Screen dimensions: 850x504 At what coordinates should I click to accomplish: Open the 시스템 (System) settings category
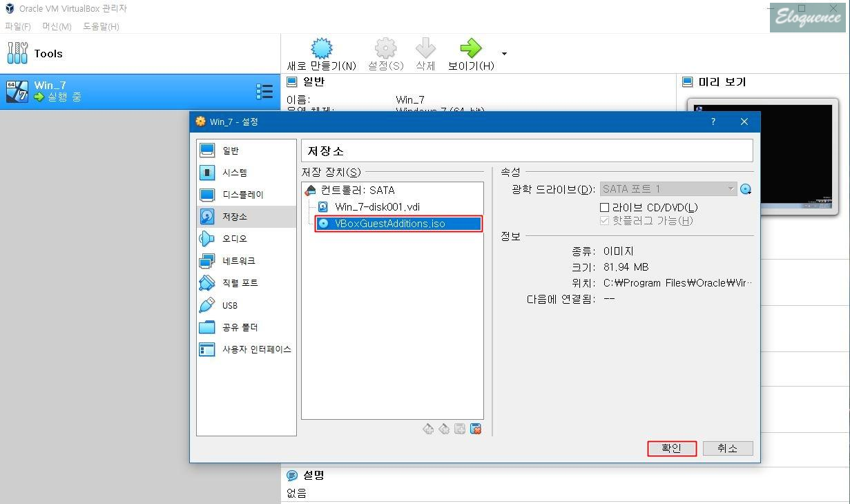click(246, 173)
